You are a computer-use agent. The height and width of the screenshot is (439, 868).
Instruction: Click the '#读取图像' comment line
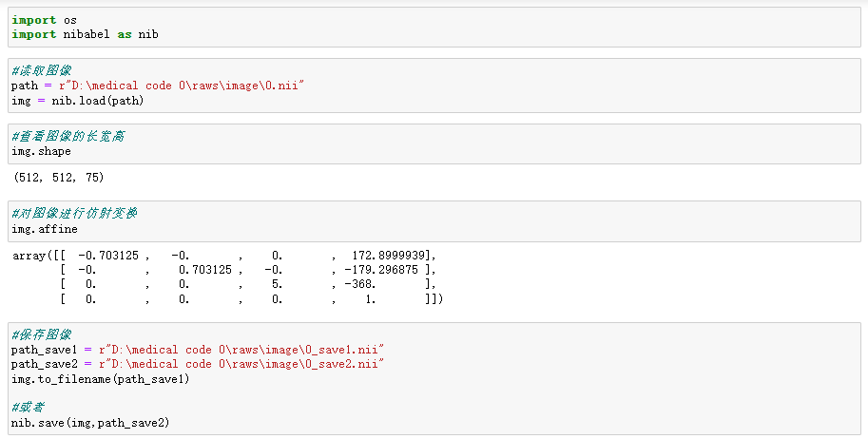[41, 70]
